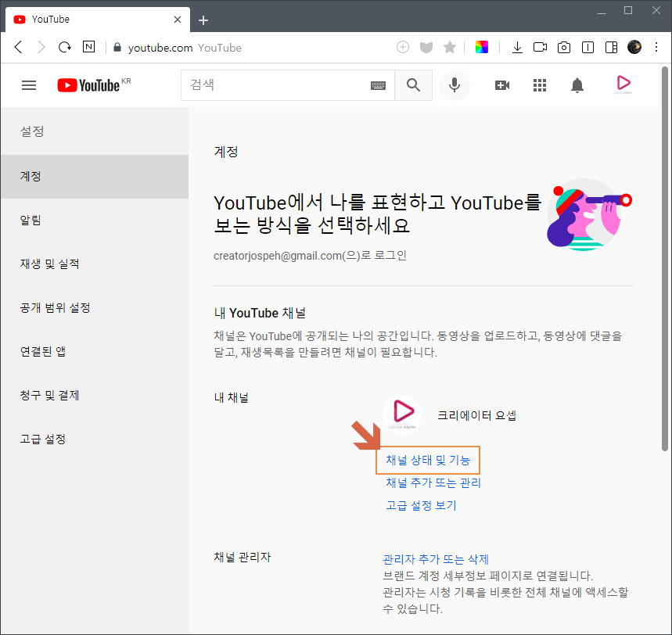The image size is (672, 635).
Task: Click the create video camera-plus icon
Action: coord(502,85)
